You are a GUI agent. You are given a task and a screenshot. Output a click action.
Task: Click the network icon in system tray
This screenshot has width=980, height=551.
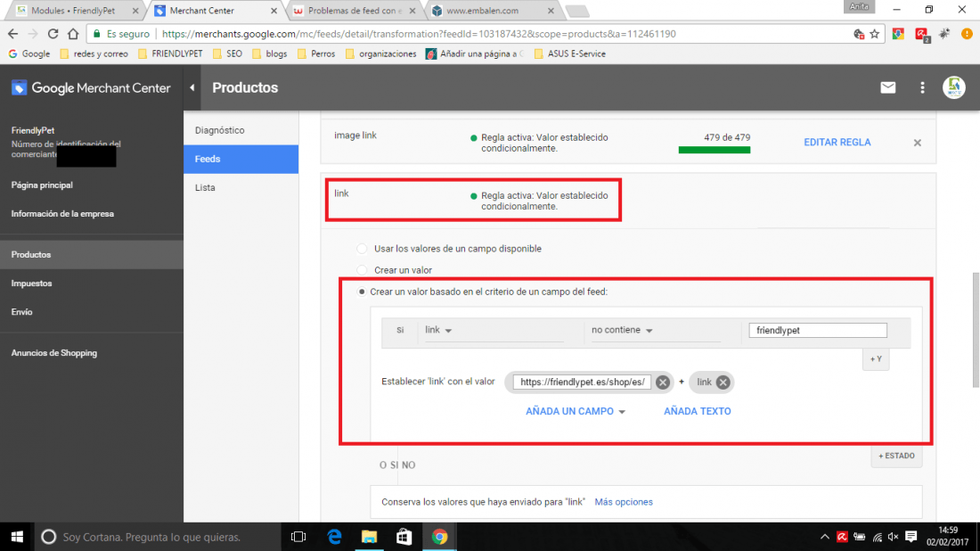pyautogui.click(x=877, y=537)
